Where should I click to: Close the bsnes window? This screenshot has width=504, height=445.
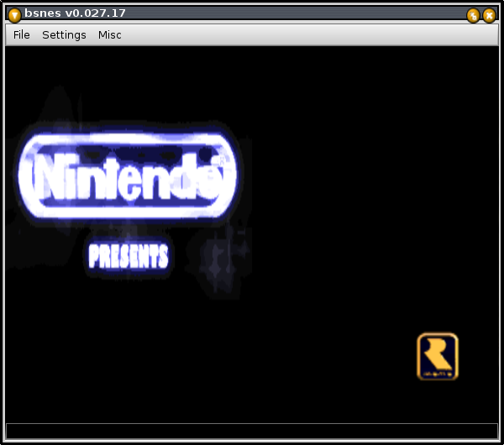(x=489, y=15)
